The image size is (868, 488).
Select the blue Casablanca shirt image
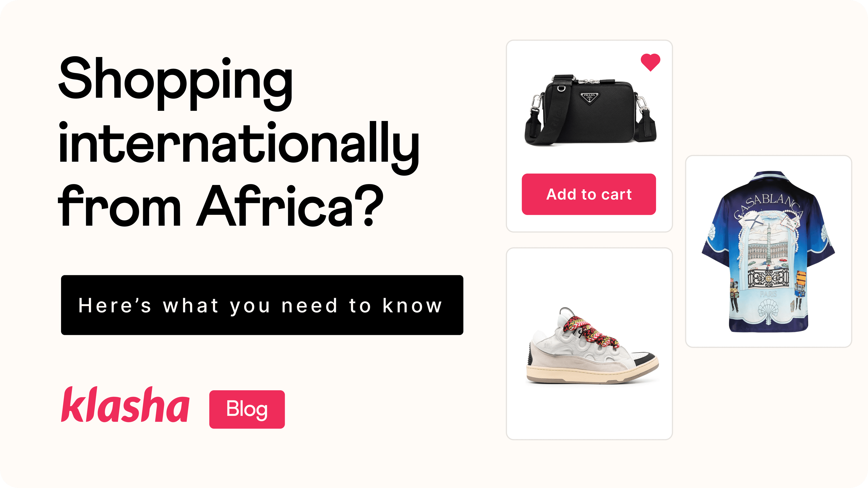pos(768,252)
